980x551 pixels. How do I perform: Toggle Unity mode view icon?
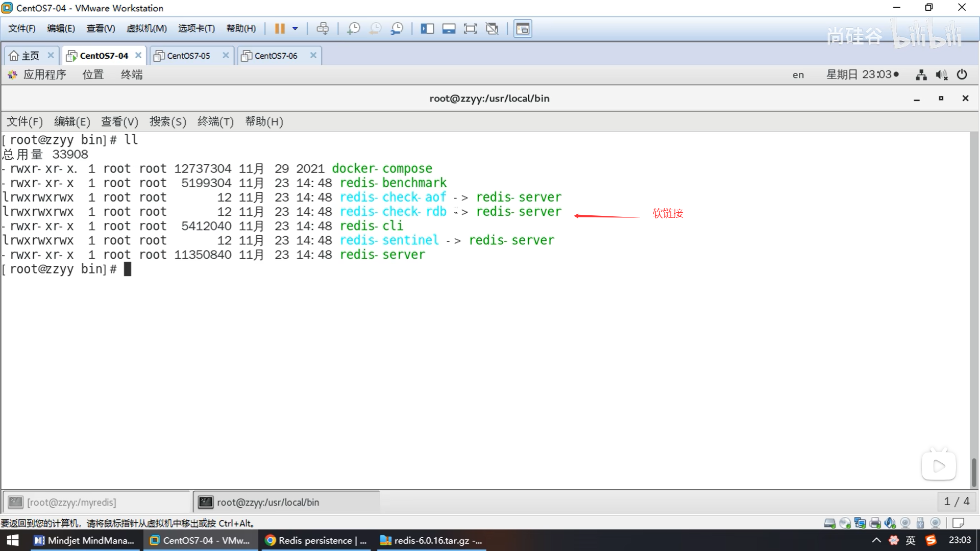pos(492,29)
